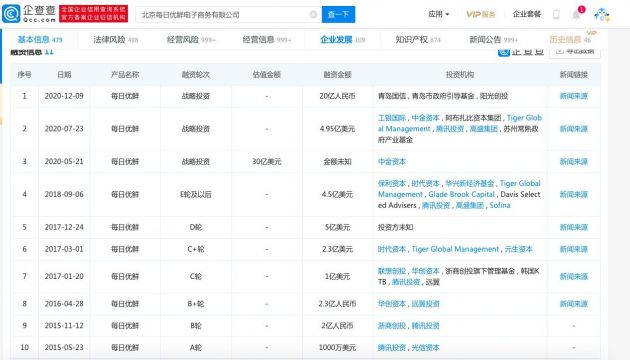Open Sofina investor link in row 4

tap(500, 205)
